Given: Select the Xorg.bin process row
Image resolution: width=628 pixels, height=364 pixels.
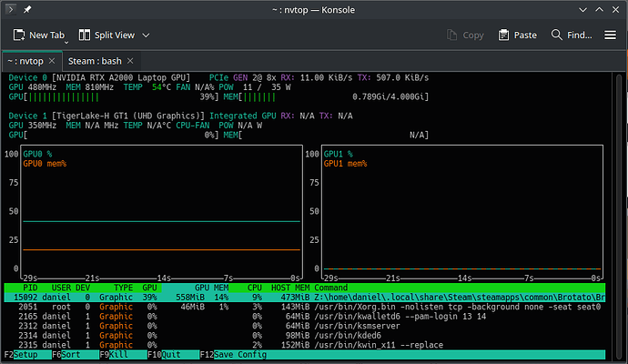Looking at the screenshot, I should click(304, 308).
